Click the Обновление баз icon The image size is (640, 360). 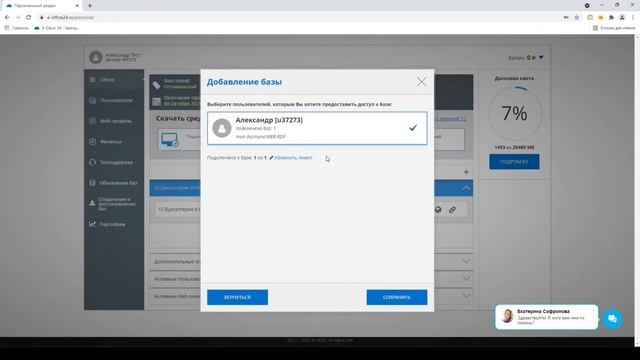click(93, 183)
